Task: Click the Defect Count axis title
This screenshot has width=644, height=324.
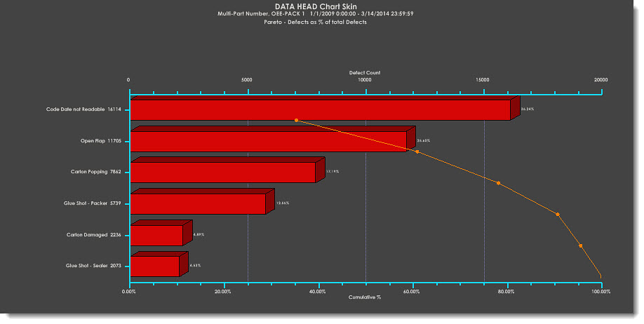Action: pos(364,72)
